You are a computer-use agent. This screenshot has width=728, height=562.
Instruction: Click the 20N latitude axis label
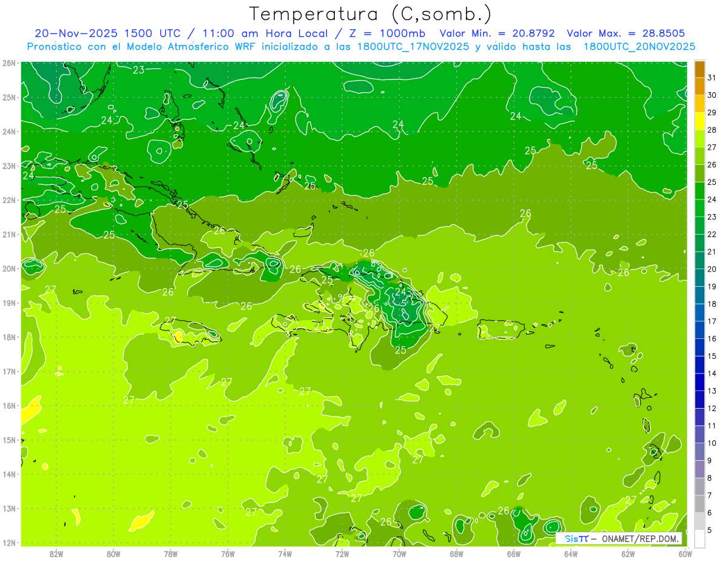click(x=9, y=269)
